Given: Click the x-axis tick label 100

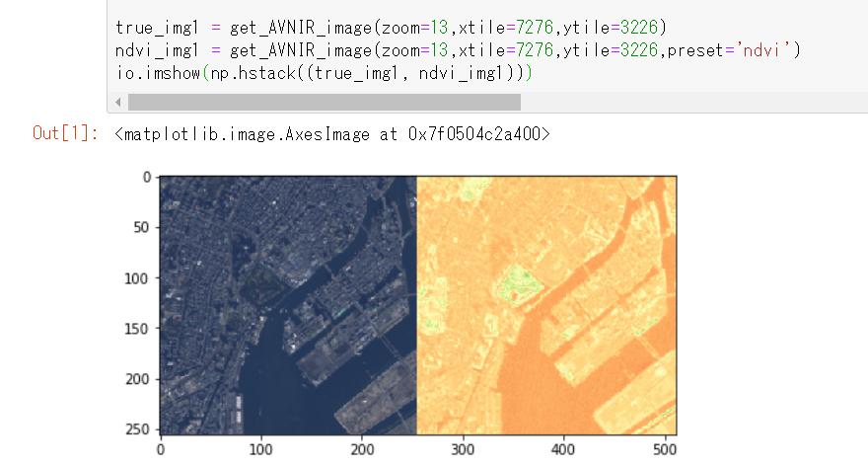Looking at the screenshot, I should (260, 449).
